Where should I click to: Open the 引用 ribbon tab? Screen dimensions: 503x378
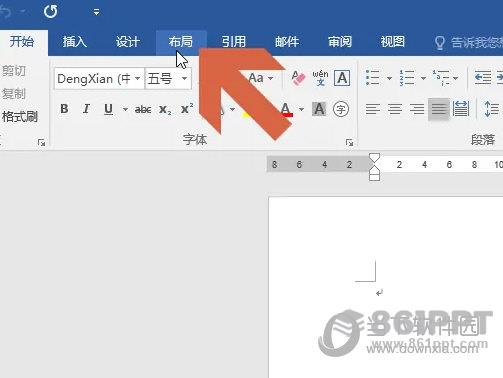pos(233,42)
